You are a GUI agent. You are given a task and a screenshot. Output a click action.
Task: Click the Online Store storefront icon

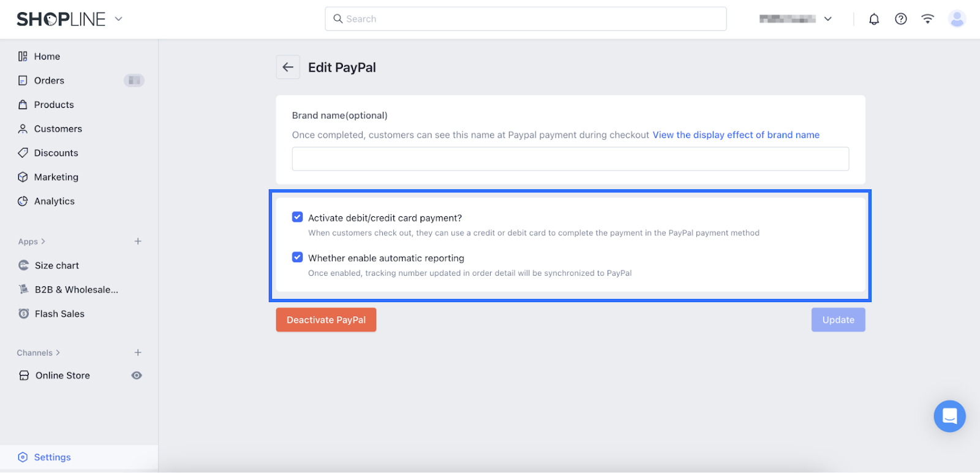(24, 376)
